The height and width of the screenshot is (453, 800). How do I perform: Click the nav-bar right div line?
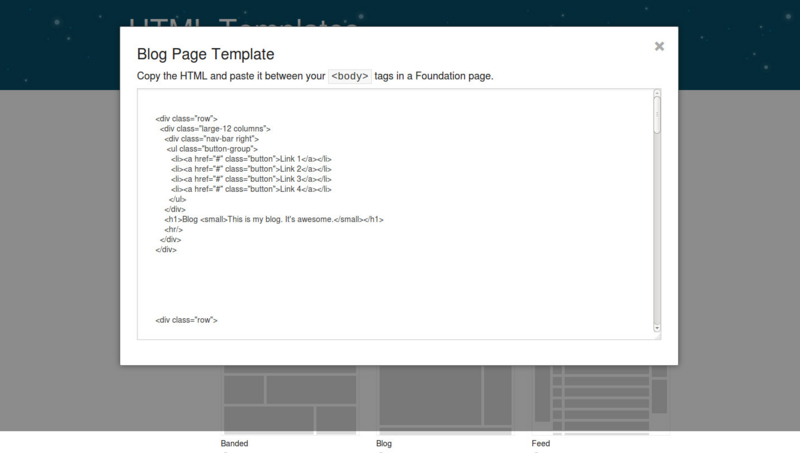tap(212, 139)
